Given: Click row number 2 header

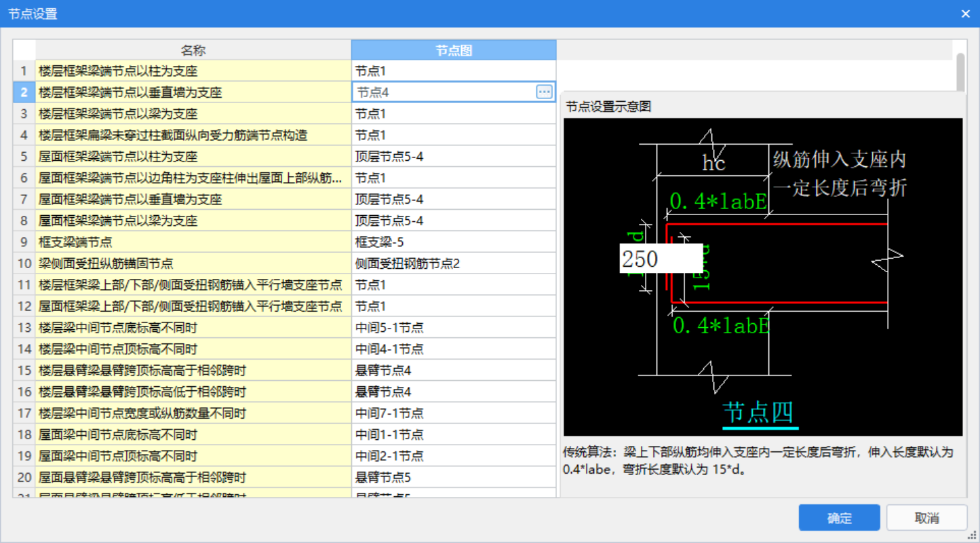Looking at the screenshot, I should (24, 92).
